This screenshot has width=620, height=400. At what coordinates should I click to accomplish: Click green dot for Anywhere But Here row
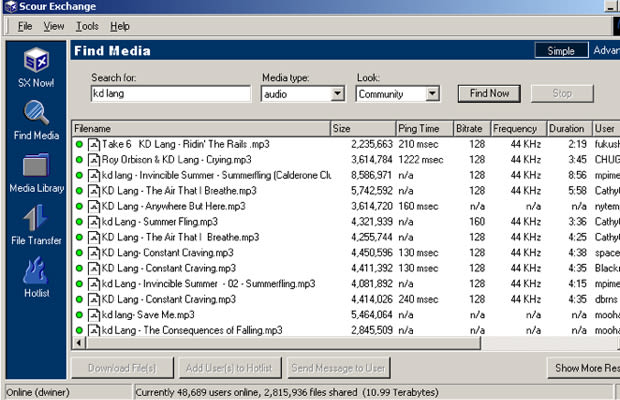(79, 206)
